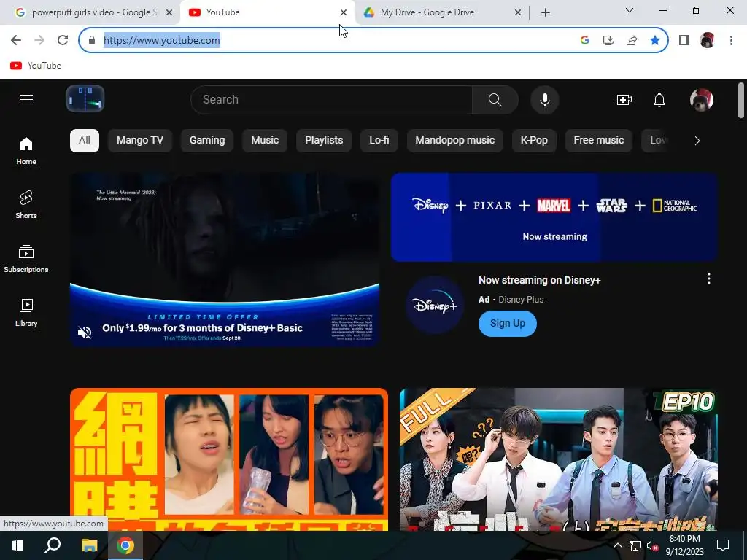Select the Mandopop music chip
This screenshot has width=747, height=560.
pyautogui.click(x=455, y=141)
